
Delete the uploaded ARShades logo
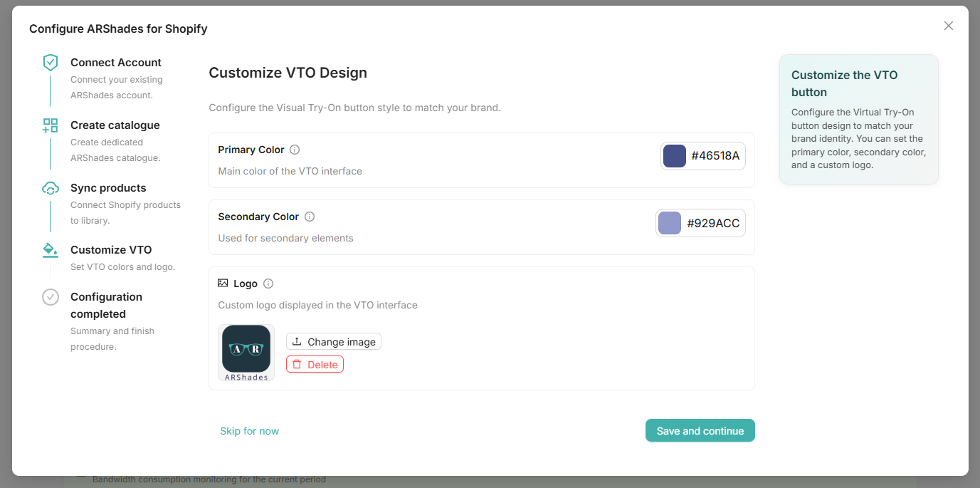click(x=315, y=364)
